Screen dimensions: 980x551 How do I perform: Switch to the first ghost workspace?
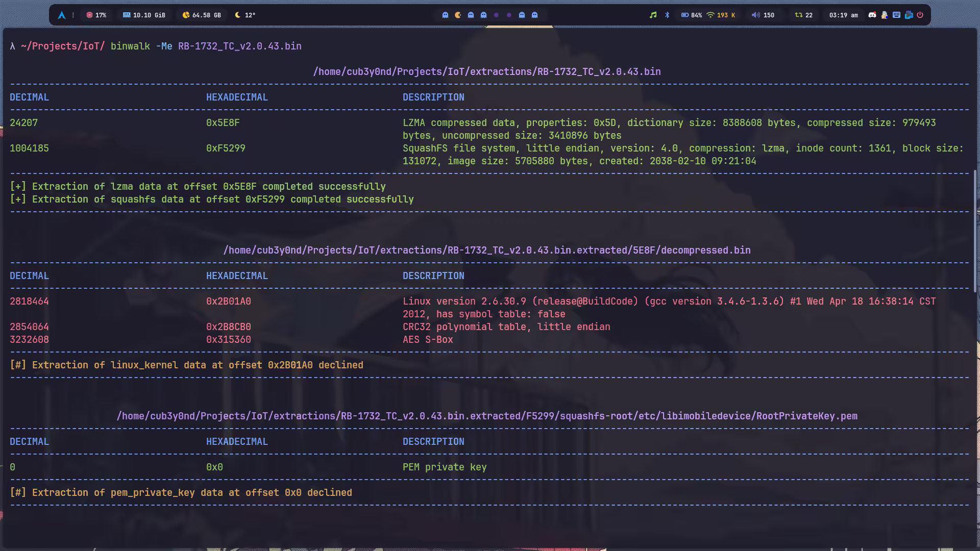445,15
